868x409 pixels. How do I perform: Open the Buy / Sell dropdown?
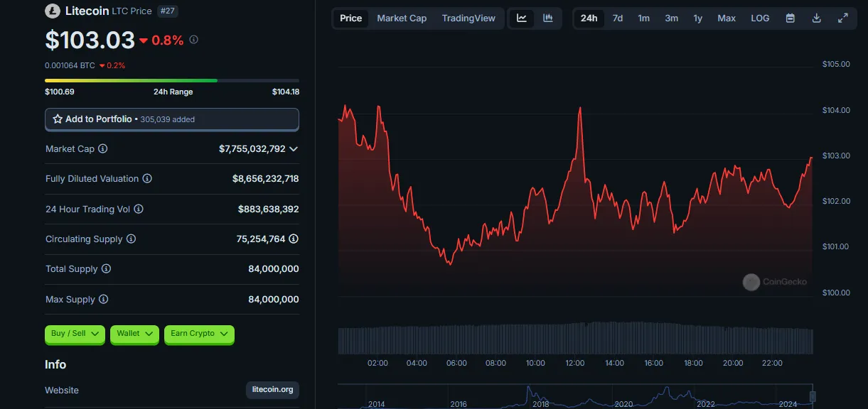[x=75, y=334]
